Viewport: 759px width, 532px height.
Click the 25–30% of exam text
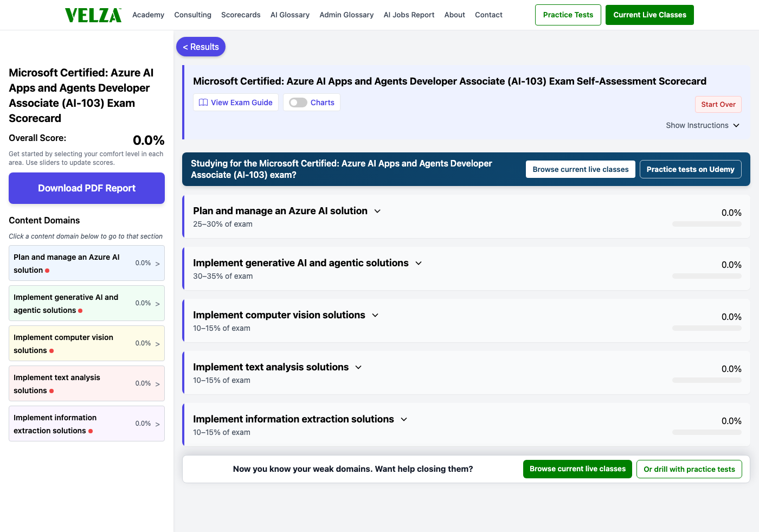pos(223,224)
